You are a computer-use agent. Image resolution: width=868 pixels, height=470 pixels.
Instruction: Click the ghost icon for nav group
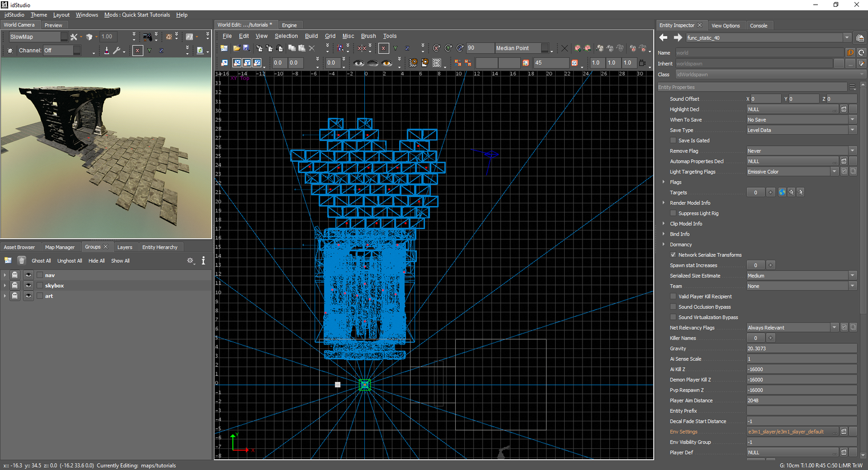click(15, 275)
